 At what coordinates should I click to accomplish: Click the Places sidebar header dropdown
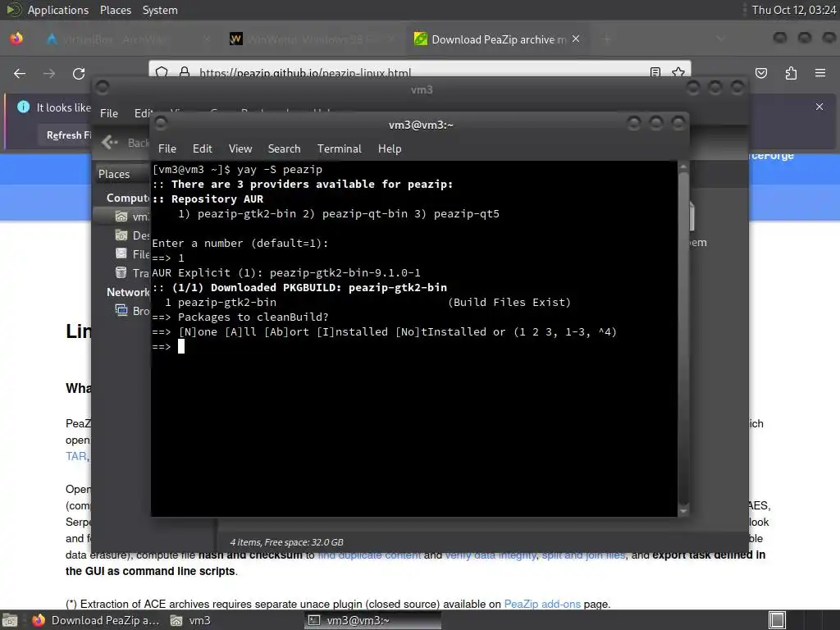point(123,174)
